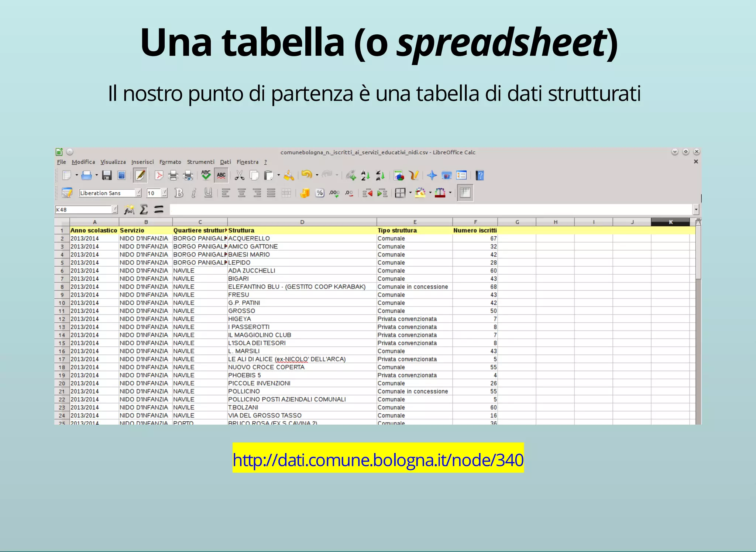Insert a chart using the Chart icon
Image resolution: width=756 pixels, height=552 pixels.
coord(399,175)
